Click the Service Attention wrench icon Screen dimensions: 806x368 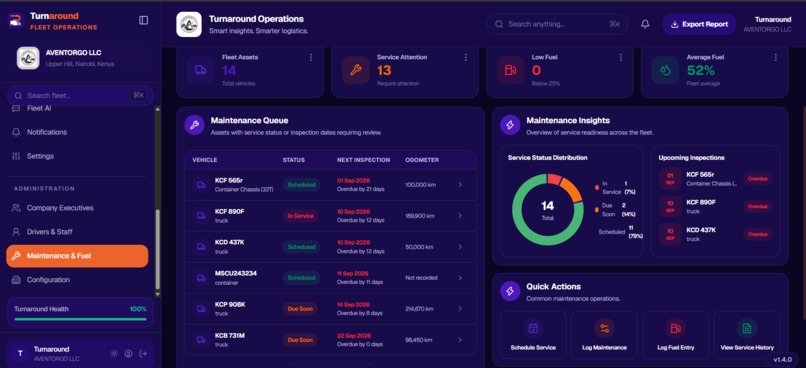[x=356, y=70]
